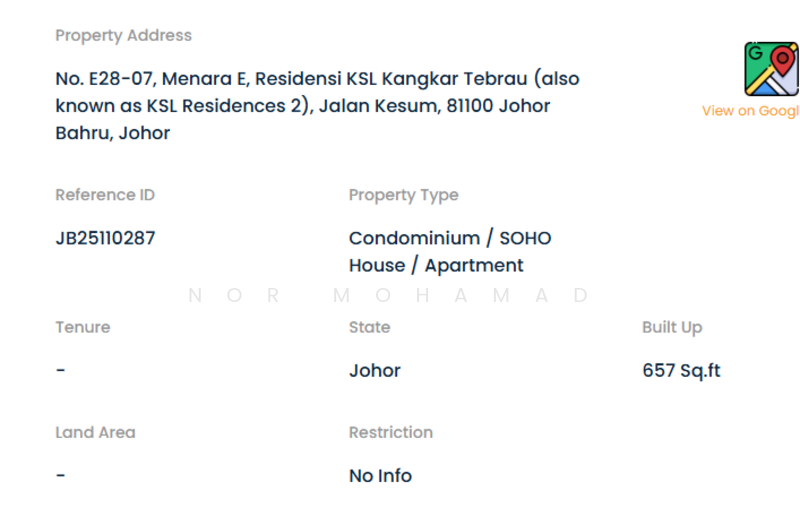Click the Land Area label

point(95,432)
